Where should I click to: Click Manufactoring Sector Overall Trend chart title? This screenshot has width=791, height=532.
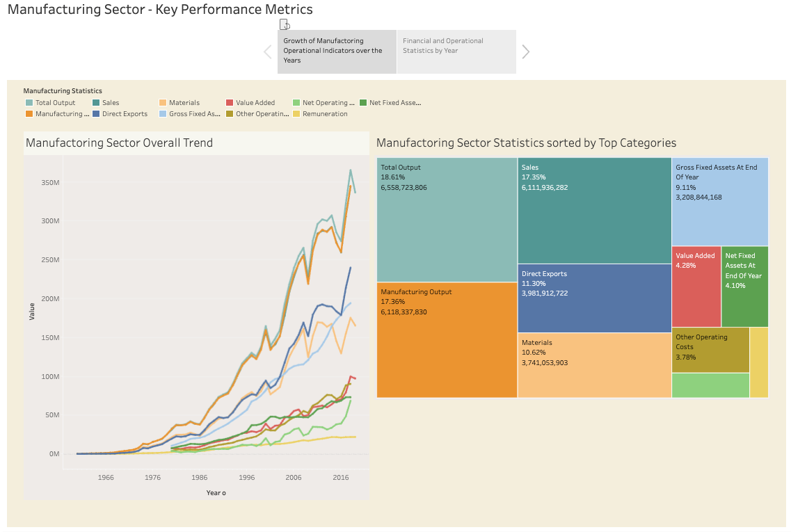click(x=120, y=143)
